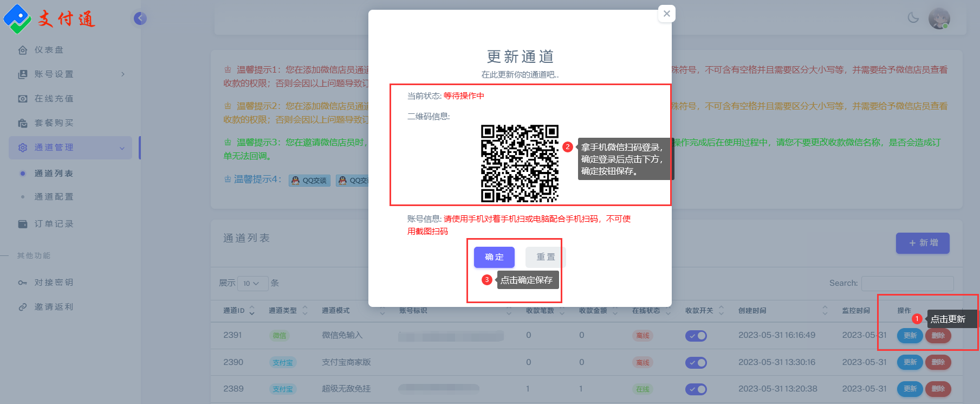Toggle 收款开关 for channel 2391

pos(696,336)
